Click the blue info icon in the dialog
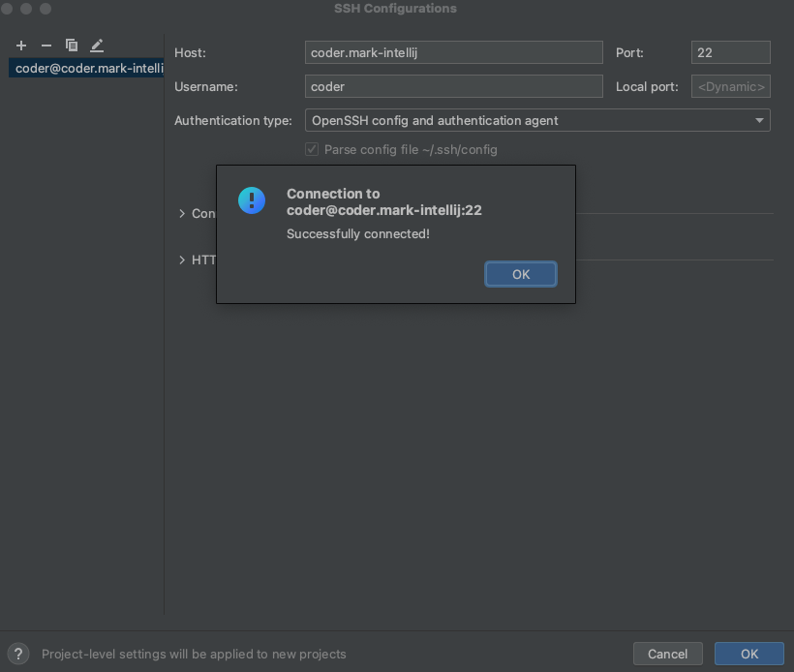 click(x=252, y=200)
